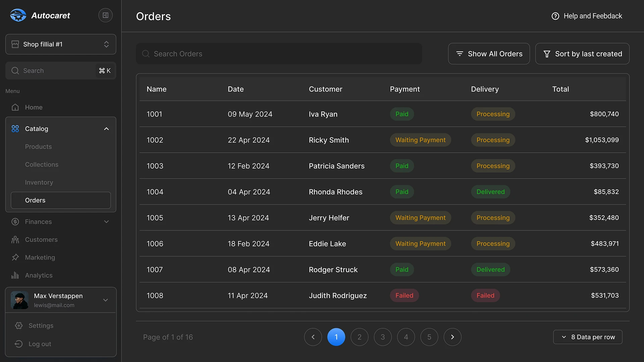Select the Customers icon
This screenshot has width=644, height=362.
click(15, 239)
